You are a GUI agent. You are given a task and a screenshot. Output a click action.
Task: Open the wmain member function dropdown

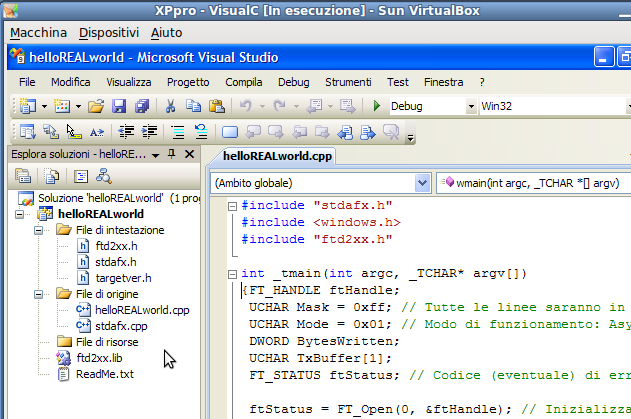click(534, 183)
